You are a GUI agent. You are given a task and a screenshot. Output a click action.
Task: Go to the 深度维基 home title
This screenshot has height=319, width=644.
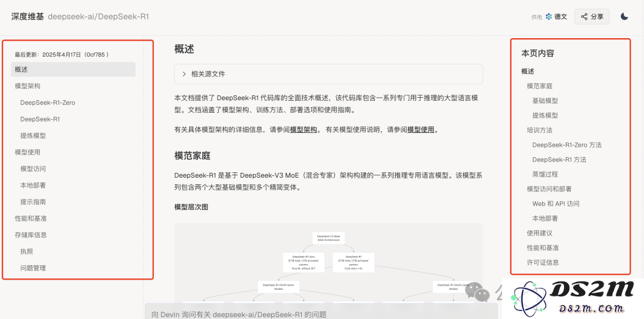point(27,17)
